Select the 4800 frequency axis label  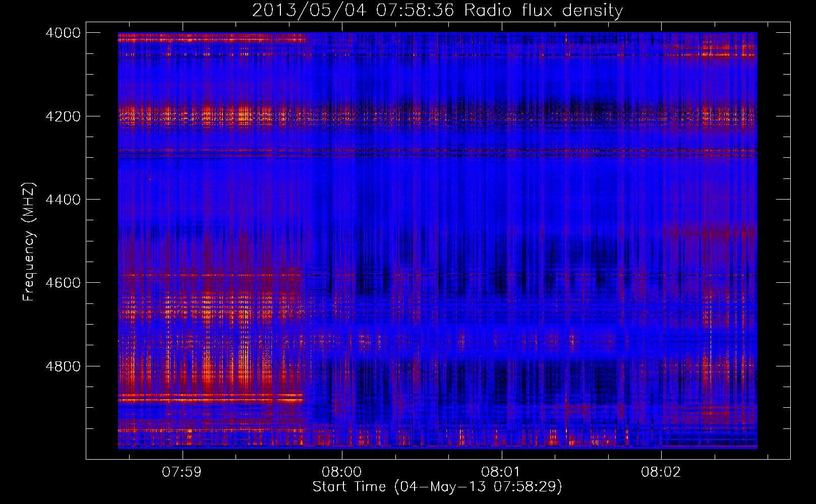click(x=63, y=366)
